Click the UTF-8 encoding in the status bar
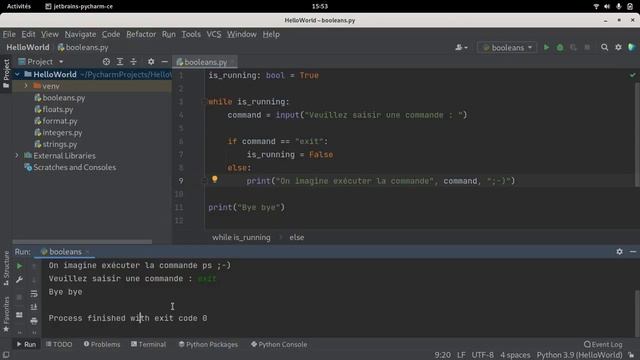The width and height of the screenshot is (640, 360). [482, 355]
